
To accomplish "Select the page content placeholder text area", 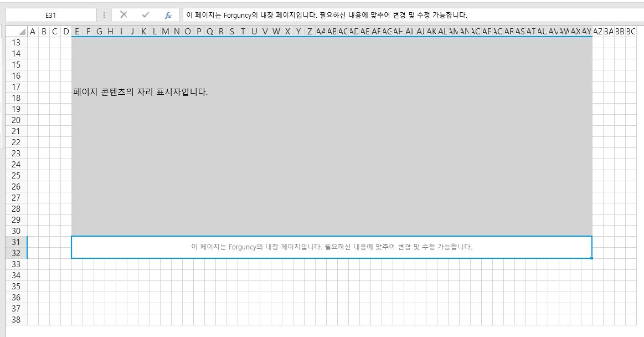I will (x=331, y=136).
